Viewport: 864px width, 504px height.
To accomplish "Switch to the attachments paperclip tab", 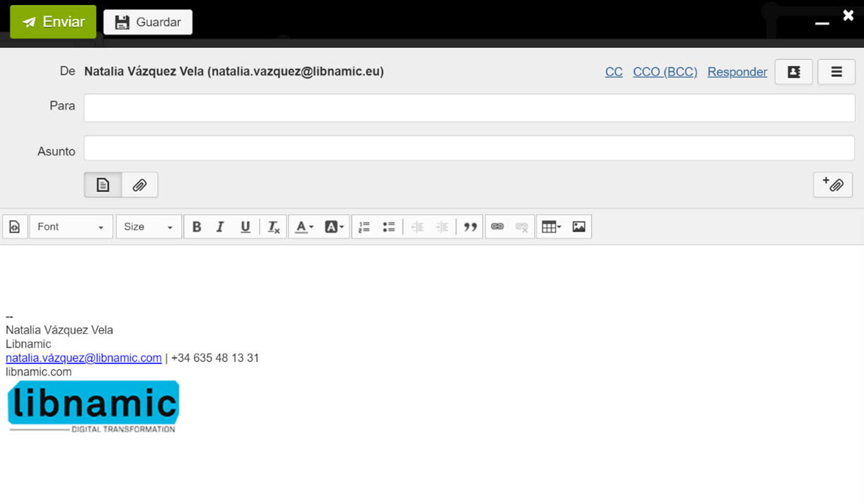I will pyautogui.click(x=139, y=185).
